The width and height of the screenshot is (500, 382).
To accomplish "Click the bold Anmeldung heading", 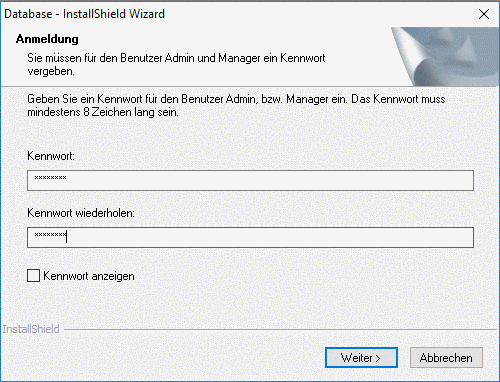I will pos(47,39).
